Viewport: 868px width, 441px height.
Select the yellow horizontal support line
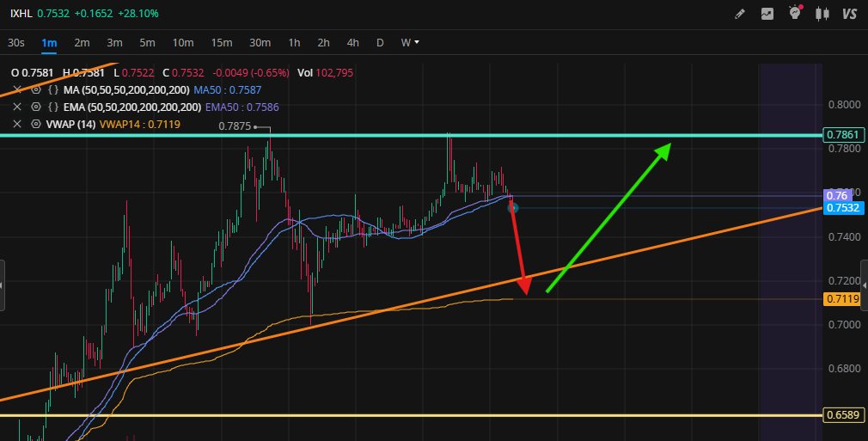pyautogui.click(x=412, y=415)
